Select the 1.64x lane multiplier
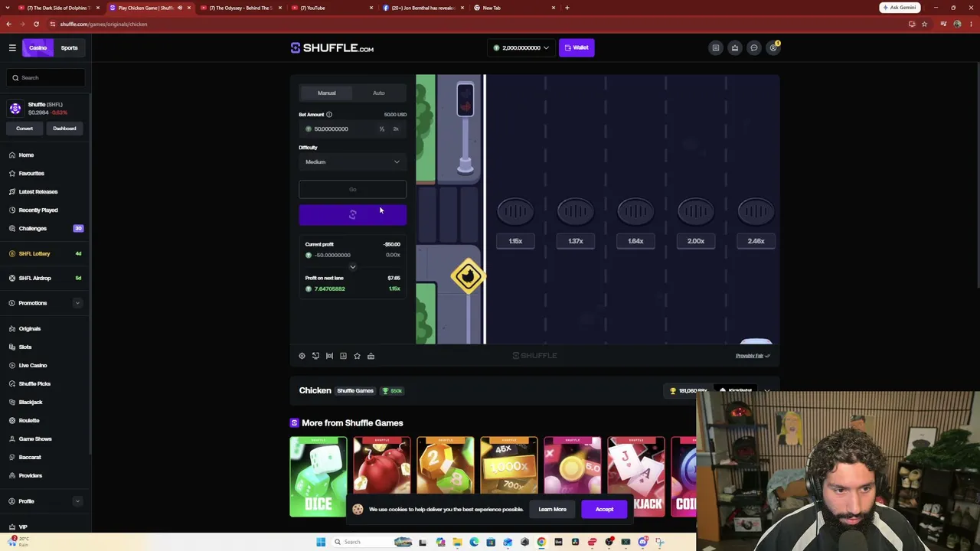Image resolution: width=980 pixels, height=551 pixels. tap(635, 241)
